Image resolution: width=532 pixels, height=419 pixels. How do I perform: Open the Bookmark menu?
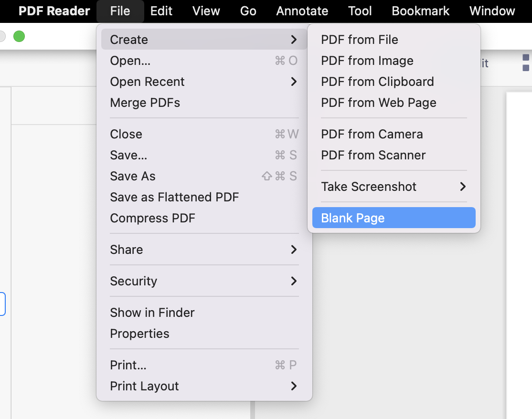pyautogui.click(x=420, y=11)
